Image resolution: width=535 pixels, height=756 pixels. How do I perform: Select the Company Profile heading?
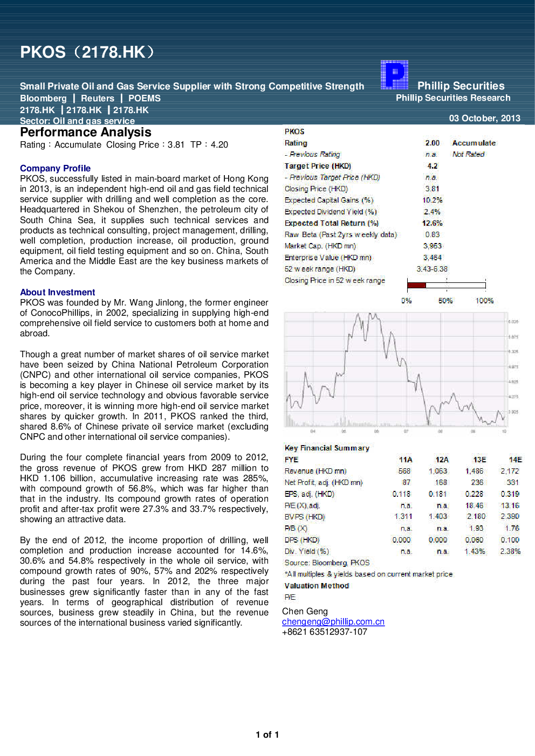(55, 168)
